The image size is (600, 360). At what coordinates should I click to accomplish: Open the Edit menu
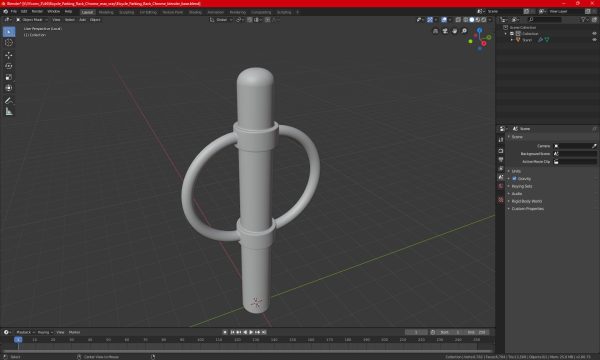pyautogui.click(x=24, y=11)
